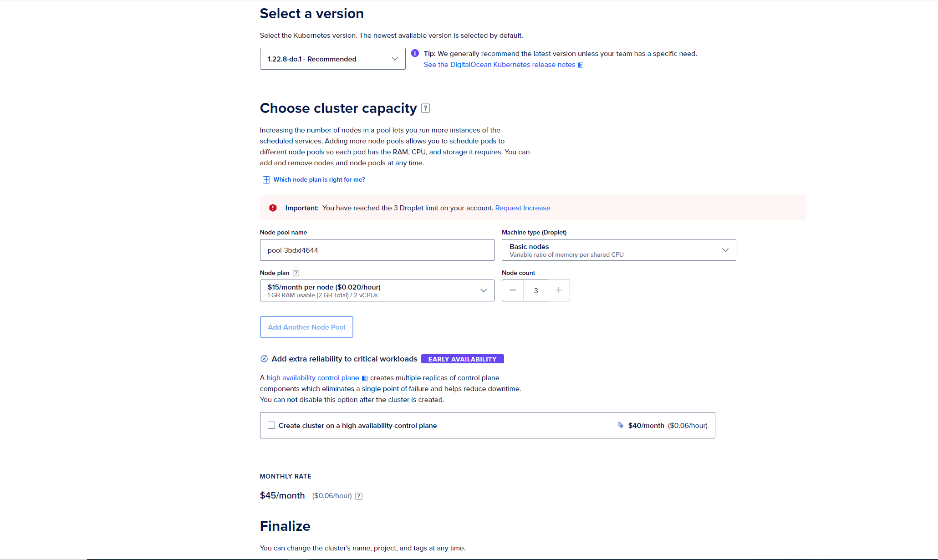The image size is (938, 560).
Task: Click help icon beside Choose cluster capacity
Action: (x=426, y=108)
